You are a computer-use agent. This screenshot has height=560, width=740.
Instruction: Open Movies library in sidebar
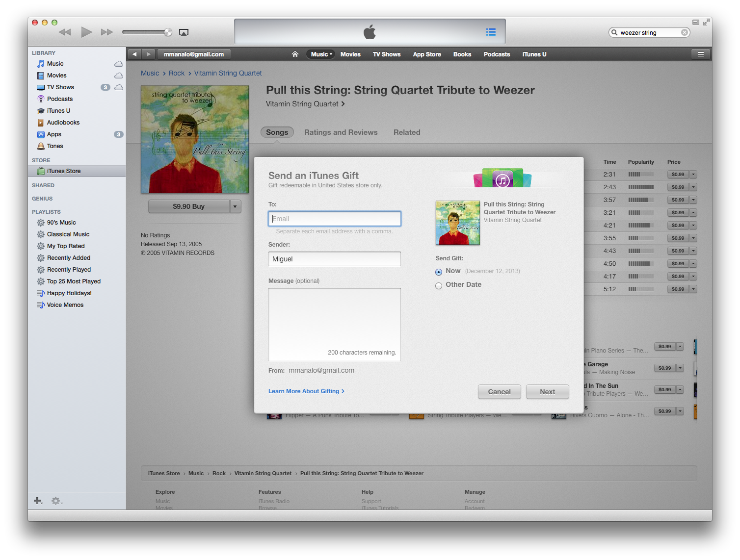tap(56, 76)
